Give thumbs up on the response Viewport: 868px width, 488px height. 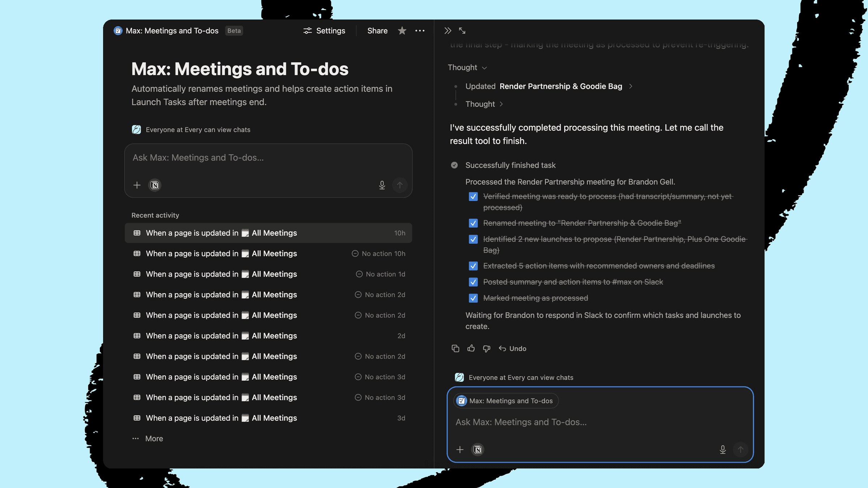471,348
